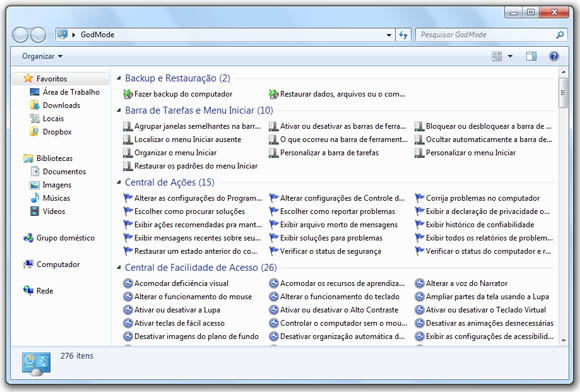The height and width of the screenshot is (392, 580).
Task: Open 'Bloquear ou desbloquear a barra de...'
Action: click(483, 126)
